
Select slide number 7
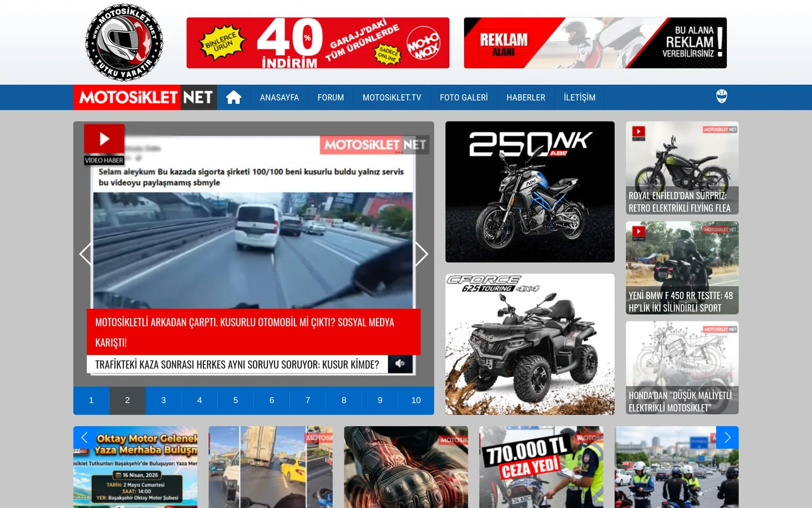click(x=308, y=400)
